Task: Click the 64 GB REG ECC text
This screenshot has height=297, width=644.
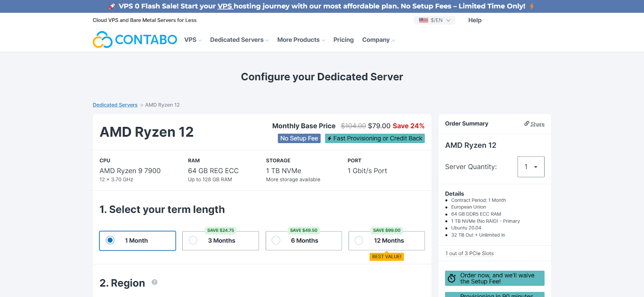Action: coord(213,171)
